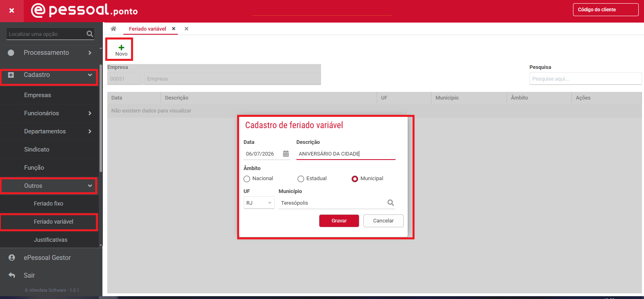Switch to the Feriado variável tab
Image resolution: width=644 pixels, height=299 pixels.
[148, 29]
